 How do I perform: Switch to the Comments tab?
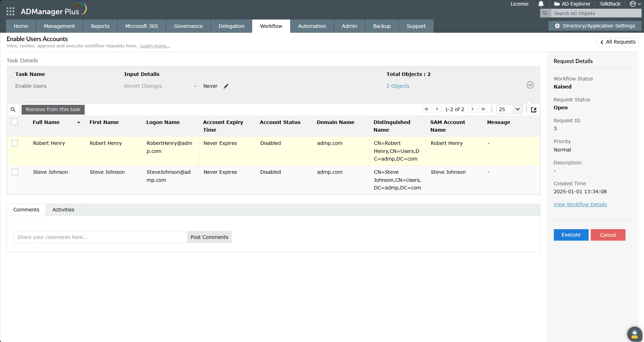tap(26, 210)
